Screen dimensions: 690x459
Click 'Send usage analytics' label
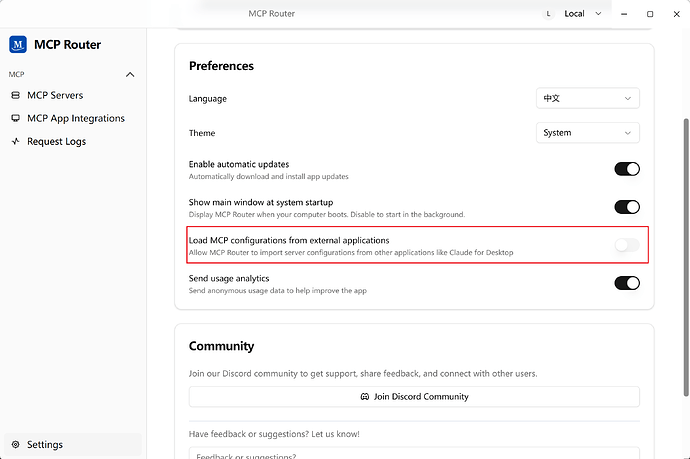click(229, 278)
